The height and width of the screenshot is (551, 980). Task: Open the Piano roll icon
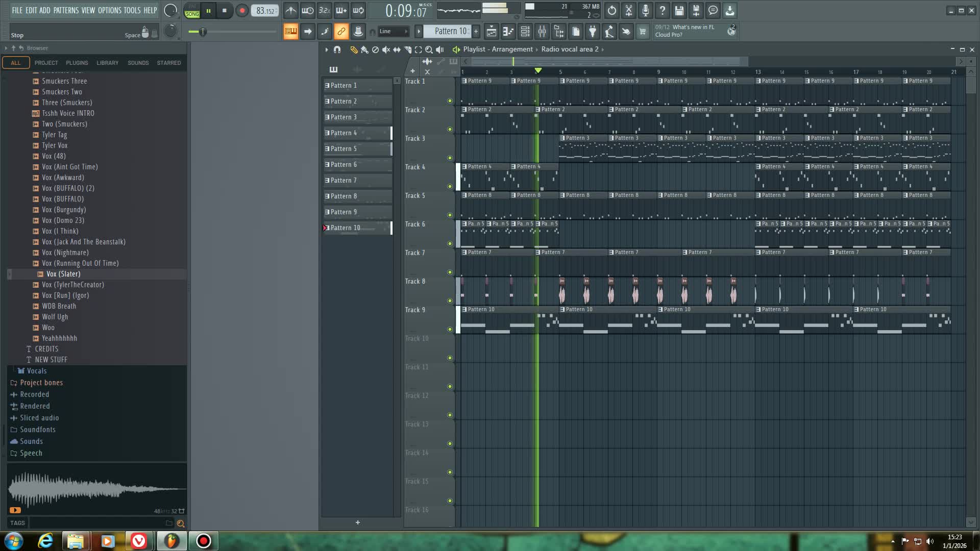(508, 32)
